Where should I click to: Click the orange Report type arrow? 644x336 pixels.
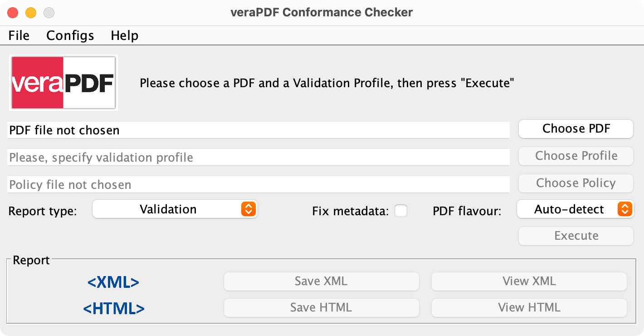coord(248,209)
